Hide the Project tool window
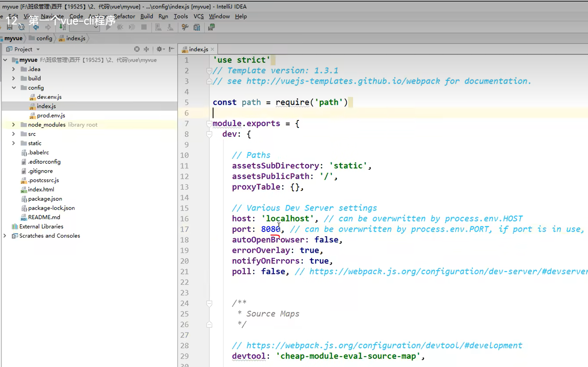Viewport: 588px width, 367px height. (171, 49)
